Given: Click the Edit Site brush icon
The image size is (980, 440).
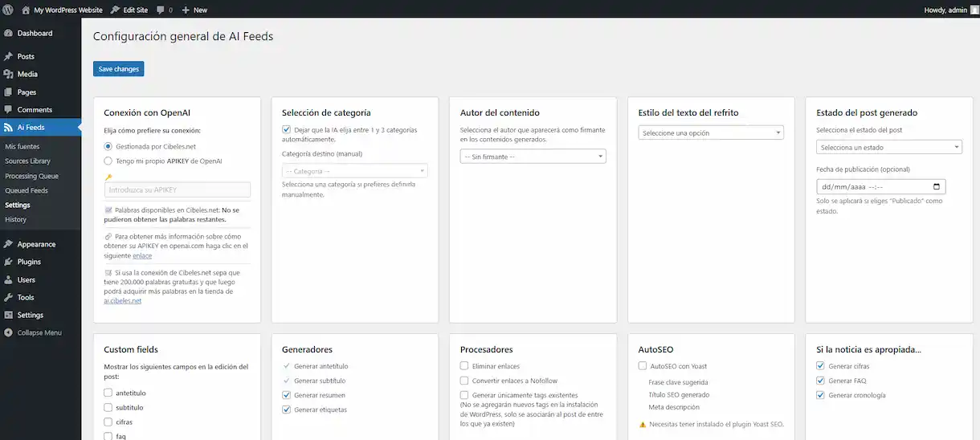Looking at the screenshot, I should click(x=115, y=10).
